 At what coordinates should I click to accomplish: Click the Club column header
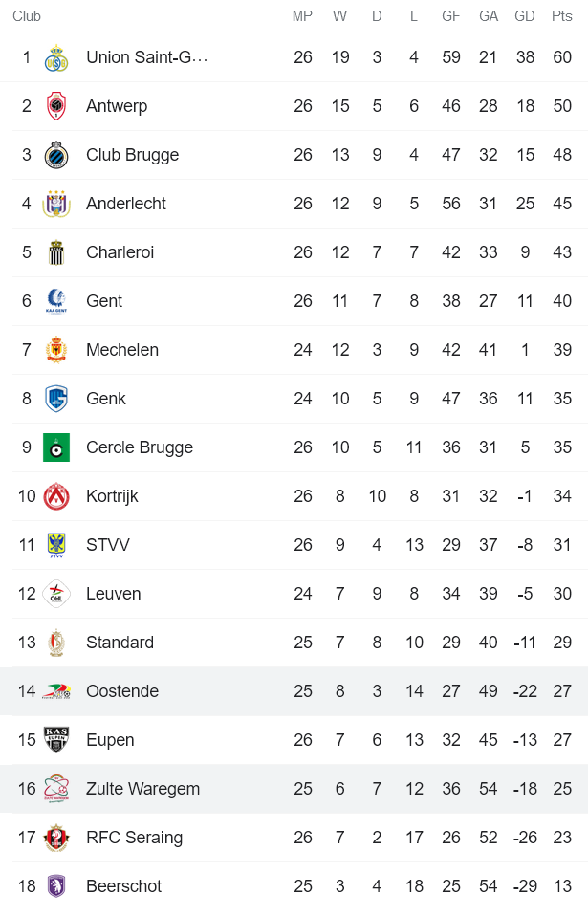point(27,16)
